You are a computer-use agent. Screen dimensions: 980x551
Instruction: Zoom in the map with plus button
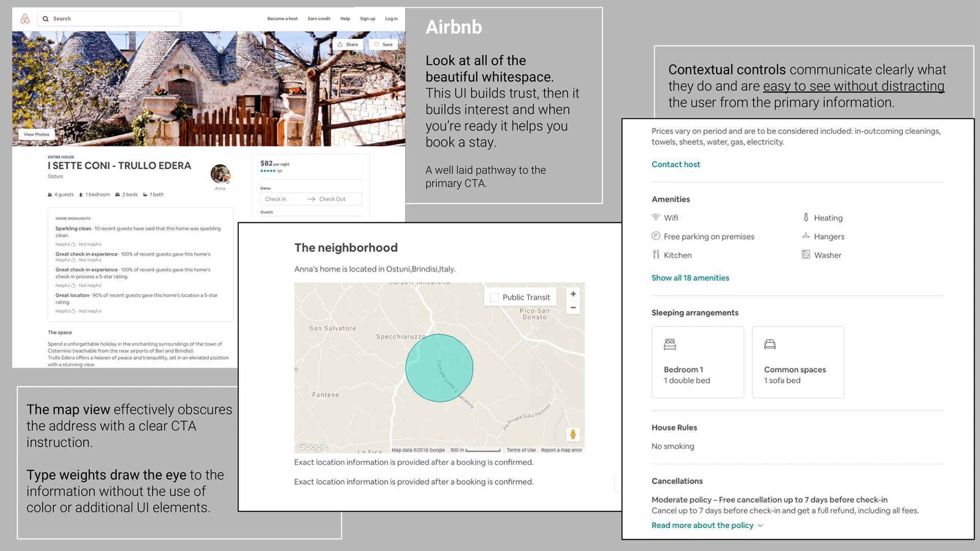[573, 294]
